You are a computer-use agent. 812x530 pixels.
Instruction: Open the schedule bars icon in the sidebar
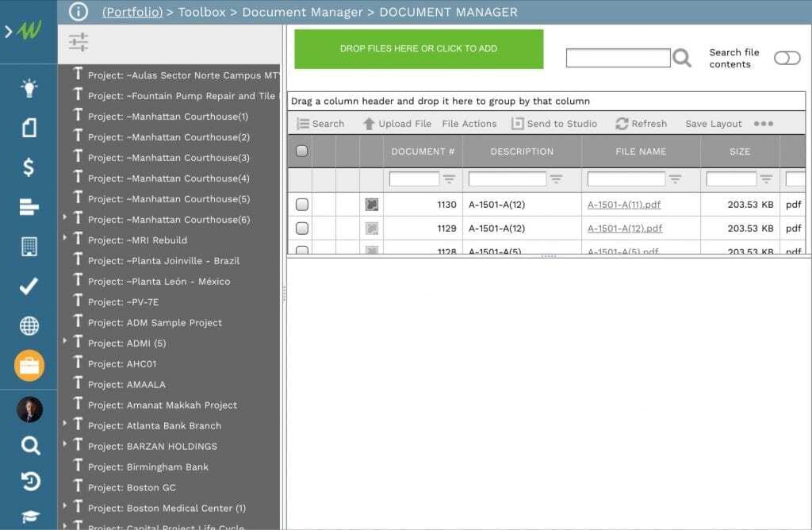coord(29,207)
